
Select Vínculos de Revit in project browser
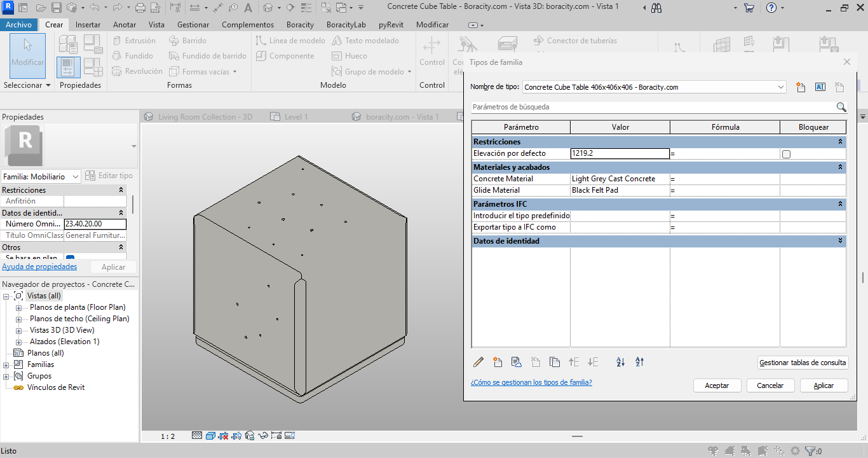click(x=56, y=387)
